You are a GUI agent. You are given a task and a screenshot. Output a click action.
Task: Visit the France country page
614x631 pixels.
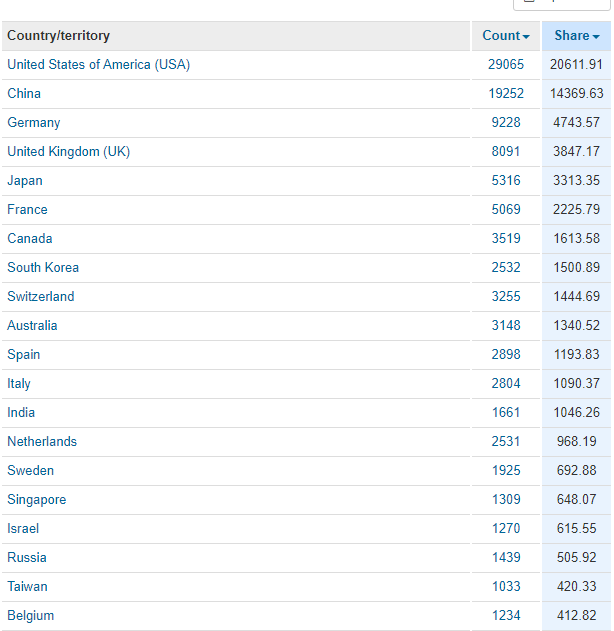point(27,210)
